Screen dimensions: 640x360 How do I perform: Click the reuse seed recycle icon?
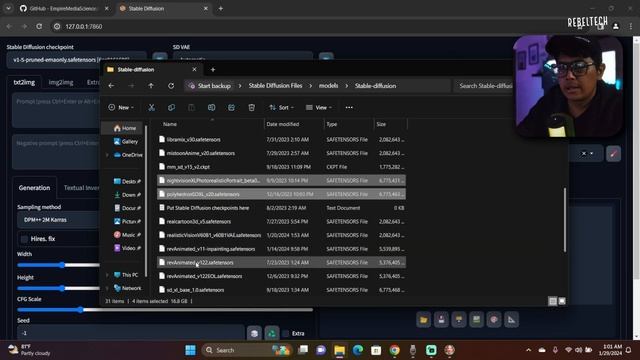point(272,333)
